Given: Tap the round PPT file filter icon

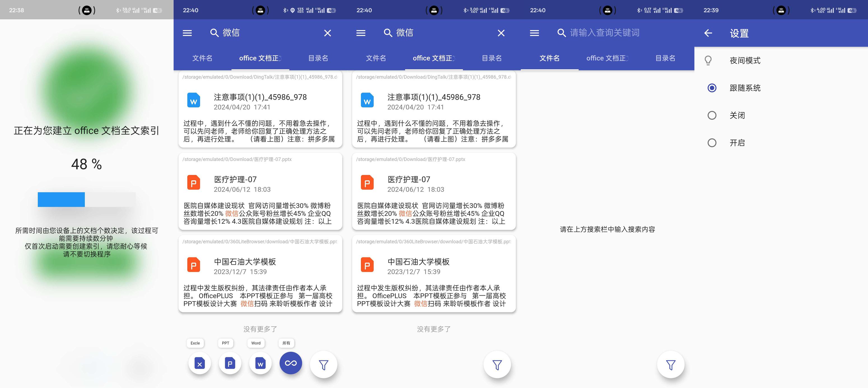Looking at the screenshot, I should coord(230,364).
